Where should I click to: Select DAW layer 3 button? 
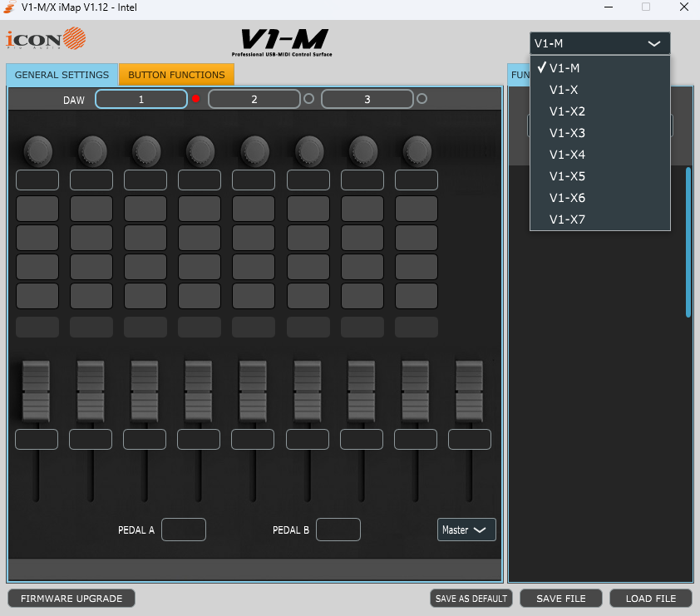(367, 99)
